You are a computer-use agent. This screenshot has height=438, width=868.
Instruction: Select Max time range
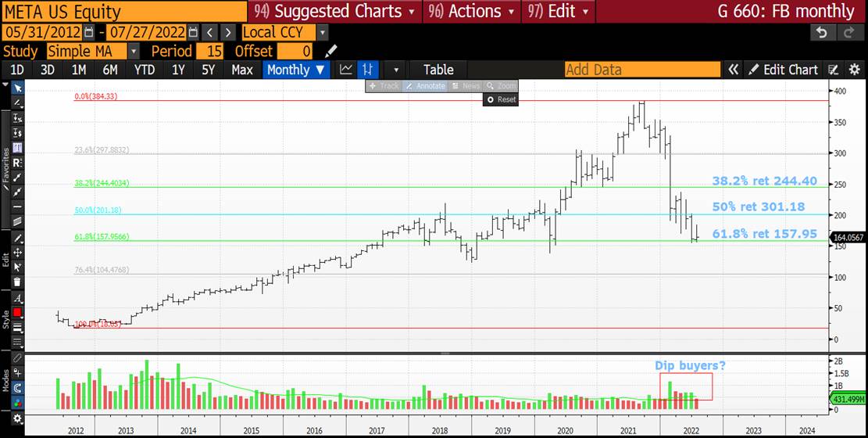coord(242,70)
